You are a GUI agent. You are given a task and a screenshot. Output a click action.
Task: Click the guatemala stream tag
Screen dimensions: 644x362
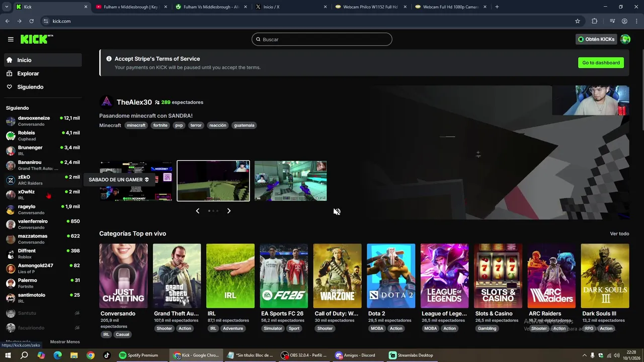click(x=244, y=125)
